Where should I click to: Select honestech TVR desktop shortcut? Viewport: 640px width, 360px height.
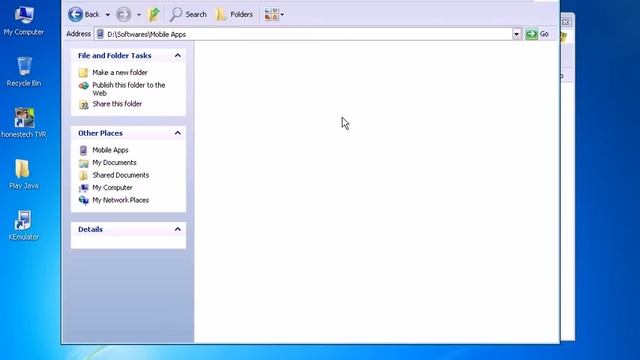click(x=24, y=123)
